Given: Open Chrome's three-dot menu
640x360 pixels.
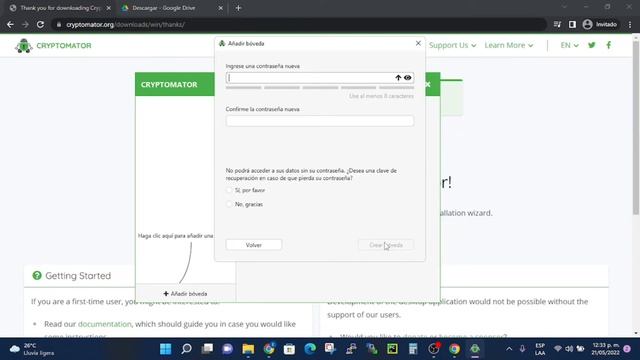Looking at the screenshot, I should pyautogui.click(x=630, y=24).
